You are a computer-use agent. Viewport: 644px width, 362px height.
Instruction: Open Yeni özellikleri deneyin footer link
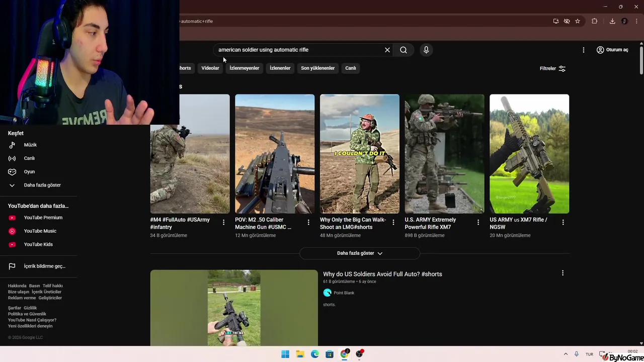30,326
